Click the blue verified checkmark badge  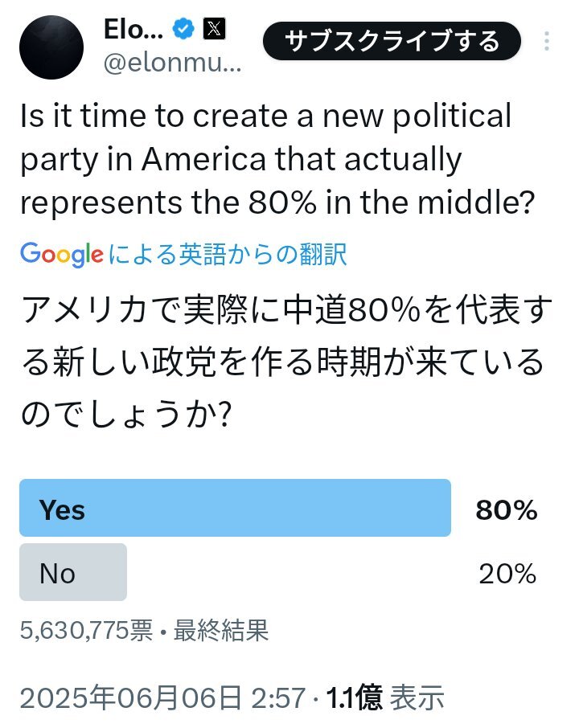[183, 29]
